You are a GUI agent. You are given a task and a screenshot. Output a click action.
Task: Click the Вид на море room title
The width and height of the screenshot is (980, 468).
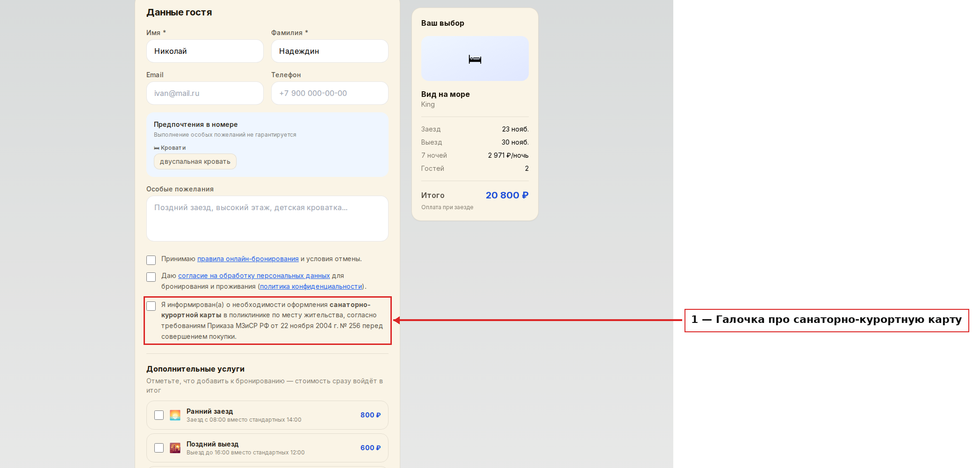(x=446, y=94)
